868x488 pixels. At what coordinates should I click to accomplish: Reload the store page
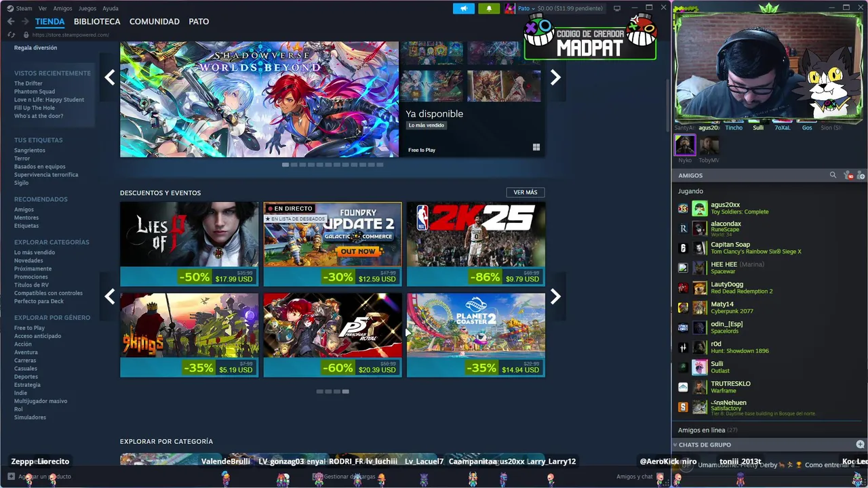(11, 35)
